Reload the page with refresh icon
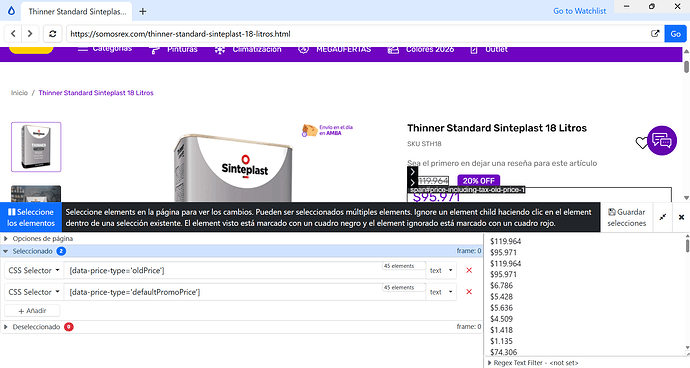690x368 pixels. point(52,33)
